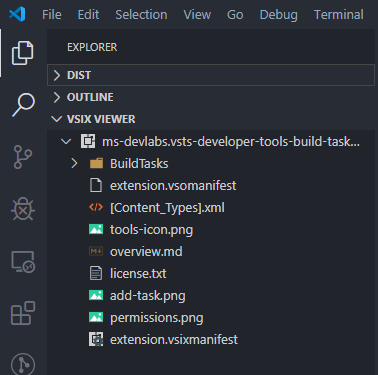Collapse the VSIX VIEWER section
This screenshot has height=375, width=378.
tap(211, 119)
